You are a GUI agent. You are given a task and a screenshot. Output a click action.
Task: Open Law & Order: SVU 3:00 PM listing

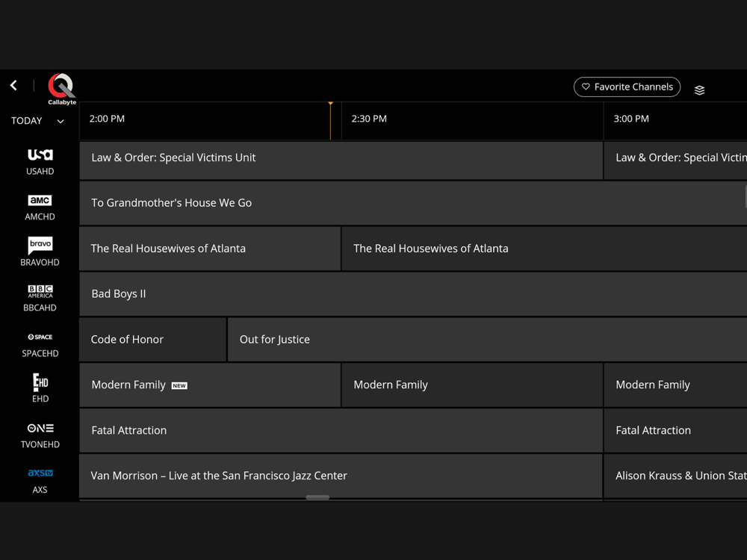coord(675,161)
